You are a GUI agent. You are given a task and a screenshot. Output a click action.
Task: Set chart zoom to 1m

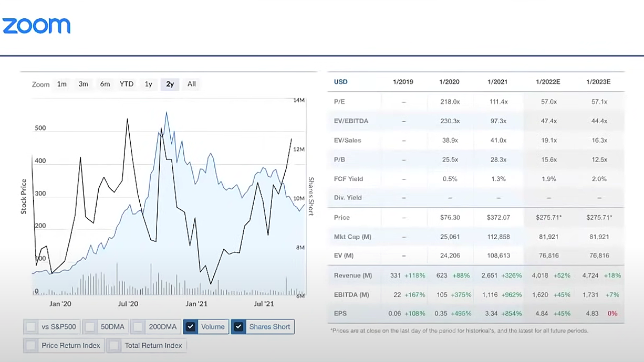(62, 84)
